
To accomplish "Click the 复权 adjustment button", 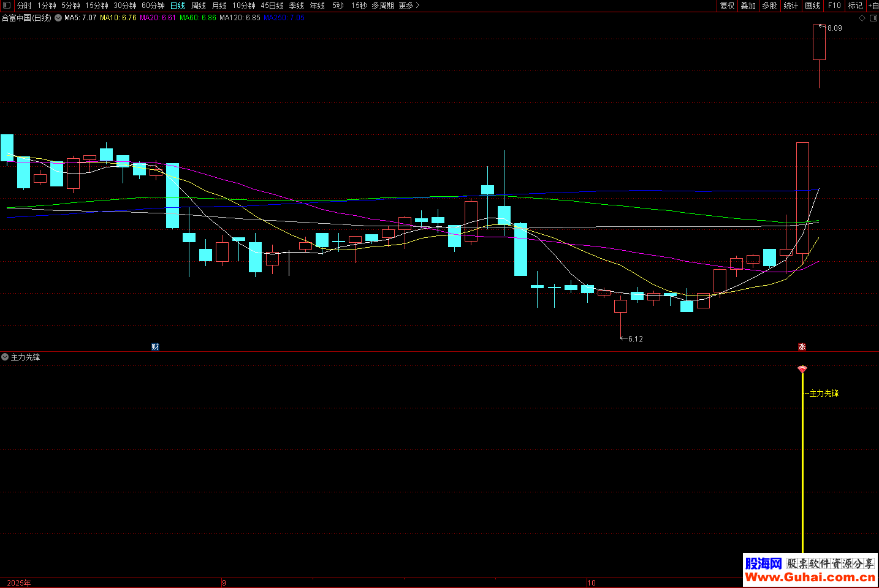I will 728,6.
